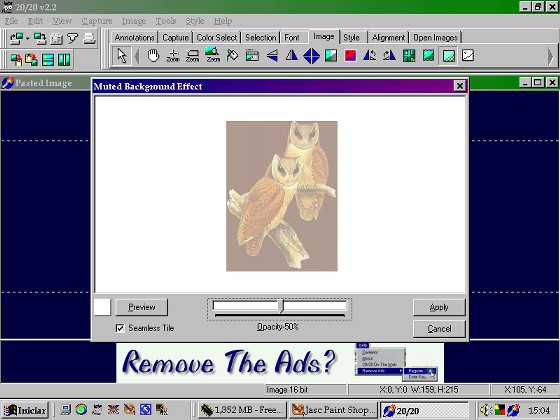Click the muted background effect icon
This screenshot has width=560, height=420.
pos(448,56)
